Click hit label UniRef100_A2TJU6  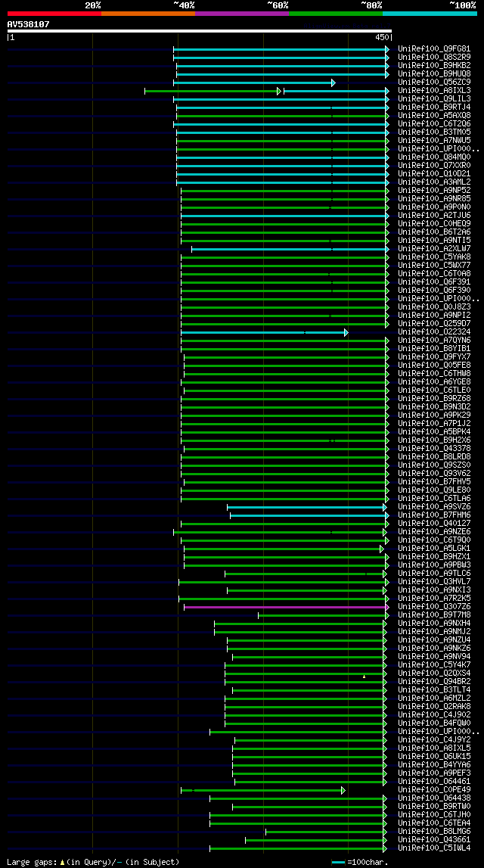[434, 216]
